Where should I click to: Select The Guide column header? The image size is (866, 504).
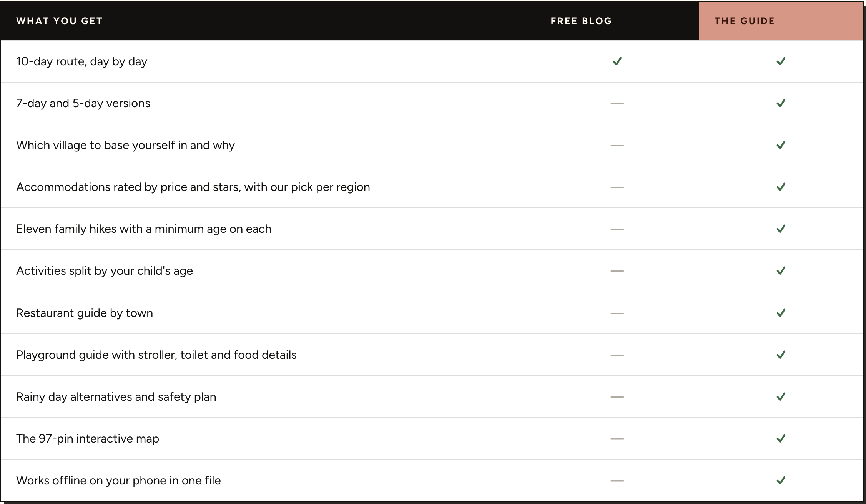[745, 21]
